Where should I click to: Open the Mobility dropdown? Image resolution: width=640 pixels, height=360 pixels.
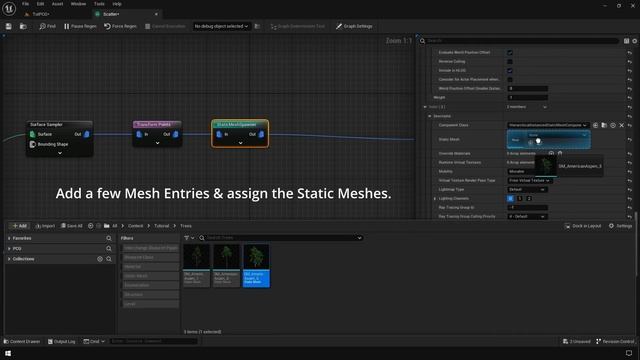click(x=520, y=171)
